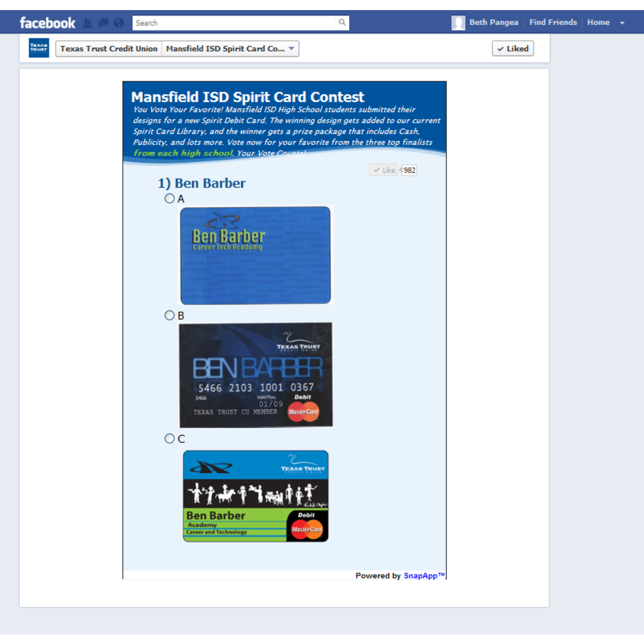The image size is (644, 644).
Task: Select option A for Ben Barber
Action: click(170, 199)
